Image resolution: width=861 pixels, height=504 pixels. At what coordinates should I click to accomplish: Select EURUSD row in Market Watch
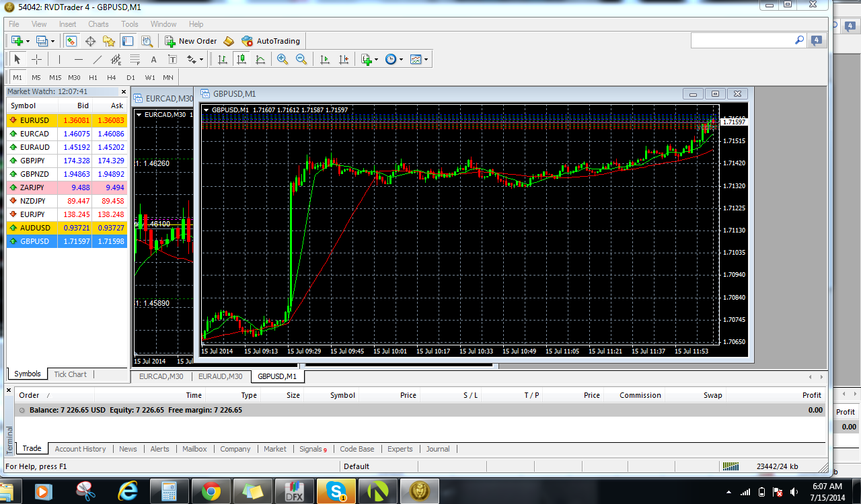point(67,120)
